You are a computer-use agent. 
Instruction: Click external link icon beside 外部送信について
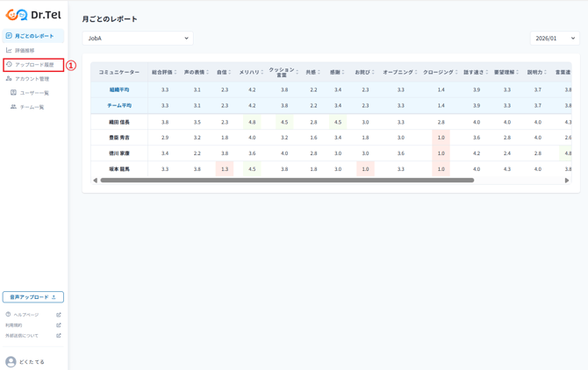click(59, 336)
